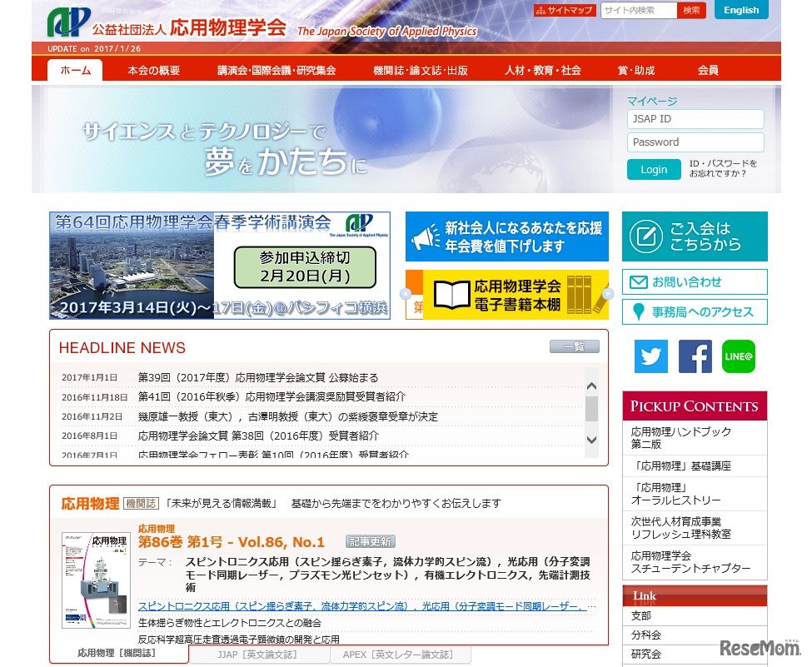Open the 新社会人になるあなたを応援 banner
812x667 pixels.
[507, 236]
